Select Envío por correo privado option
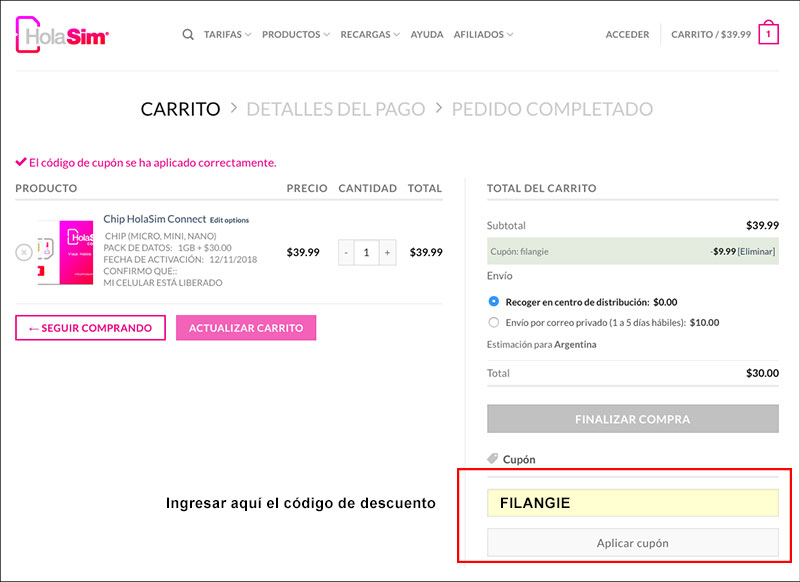Image resolution: width=800 pixels, height=582 pixels. point(493,322)
